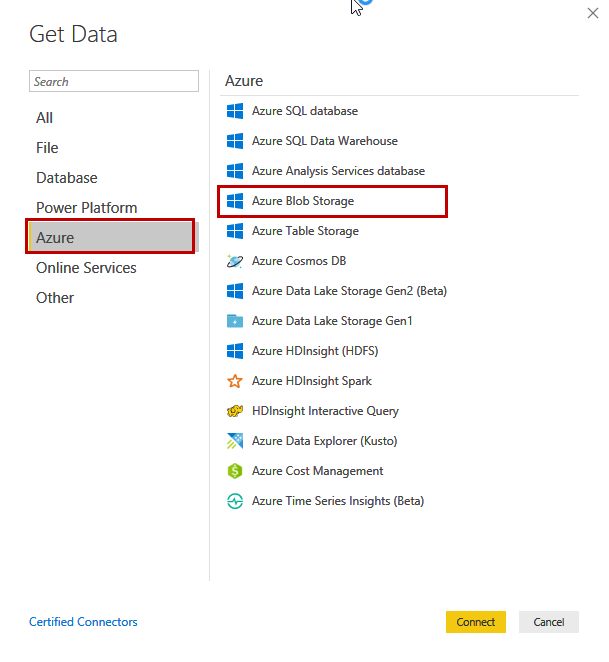Click the Azure Cosmos DB icon

coord(235,261)
